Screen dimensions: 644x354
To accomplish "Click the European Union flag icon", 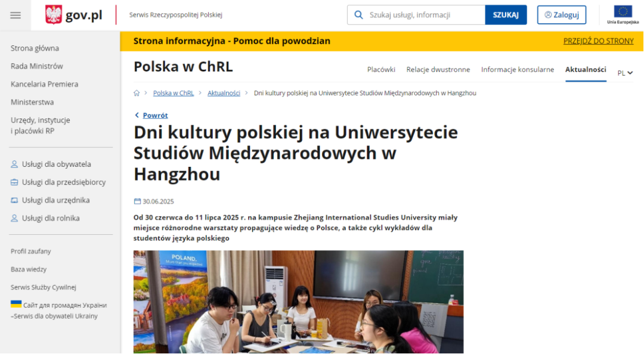I will (x=623, y=12).
